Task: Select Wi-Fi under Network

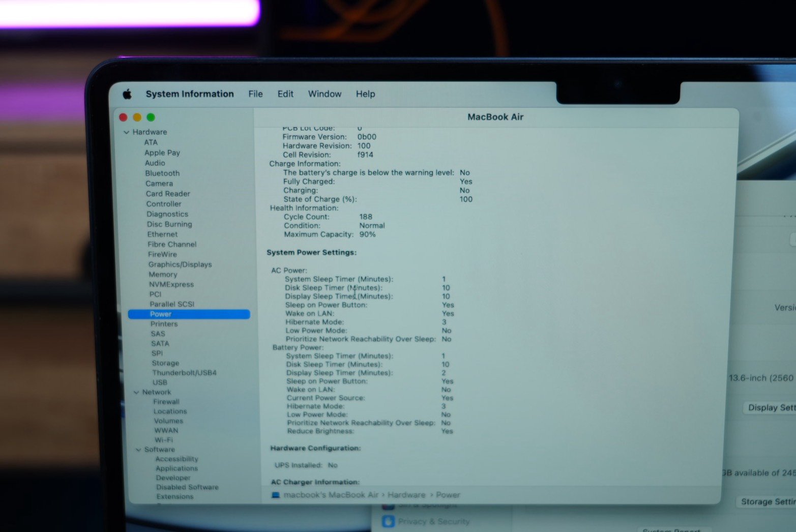Action: tap(164, 440)
